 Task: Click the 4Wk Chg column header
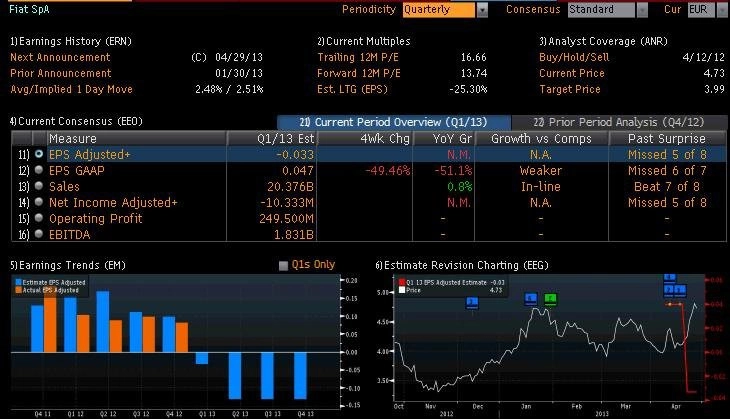point(365,139)
